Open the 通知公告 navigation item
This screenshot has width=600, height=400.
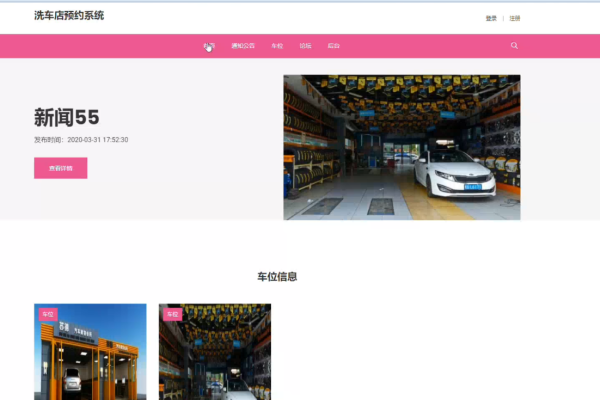click(x=243, y=46)
